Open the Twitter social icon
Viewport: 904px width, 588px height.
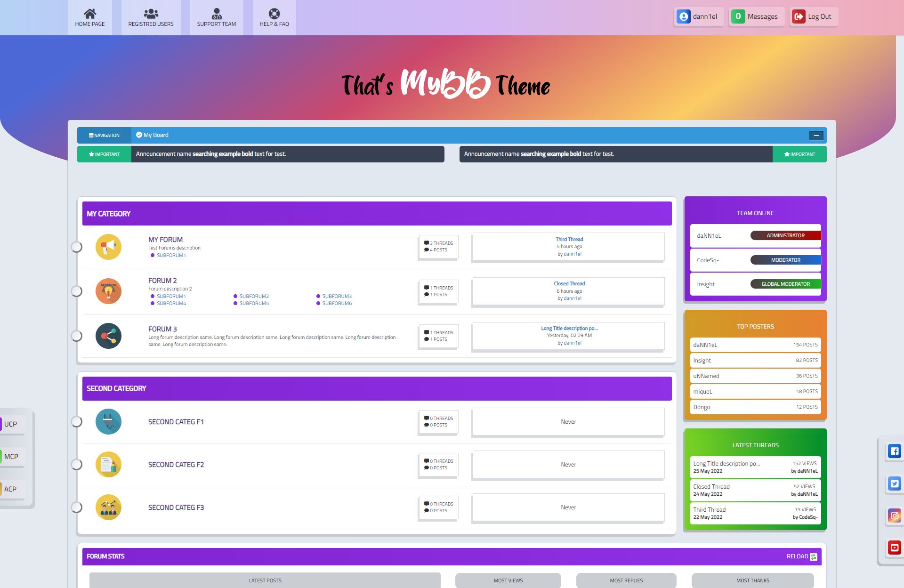894,483
